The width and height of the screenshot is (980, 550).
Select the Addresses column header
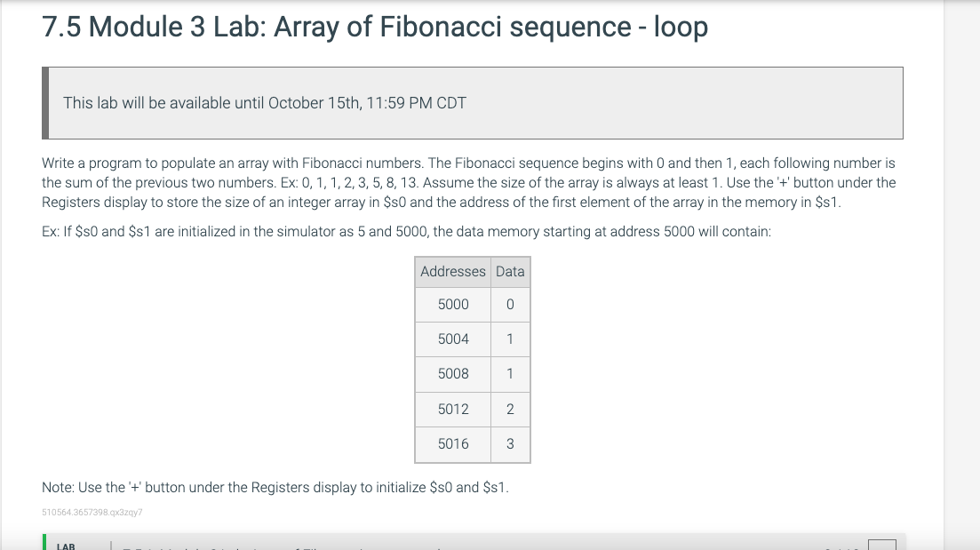tap(452, 272)
